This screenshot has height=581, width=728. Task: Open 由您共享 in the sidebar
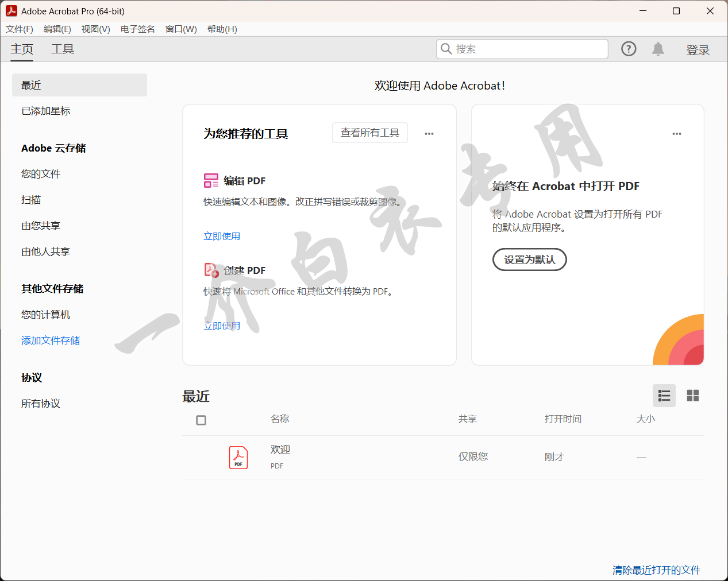click(x=41, y=226)
